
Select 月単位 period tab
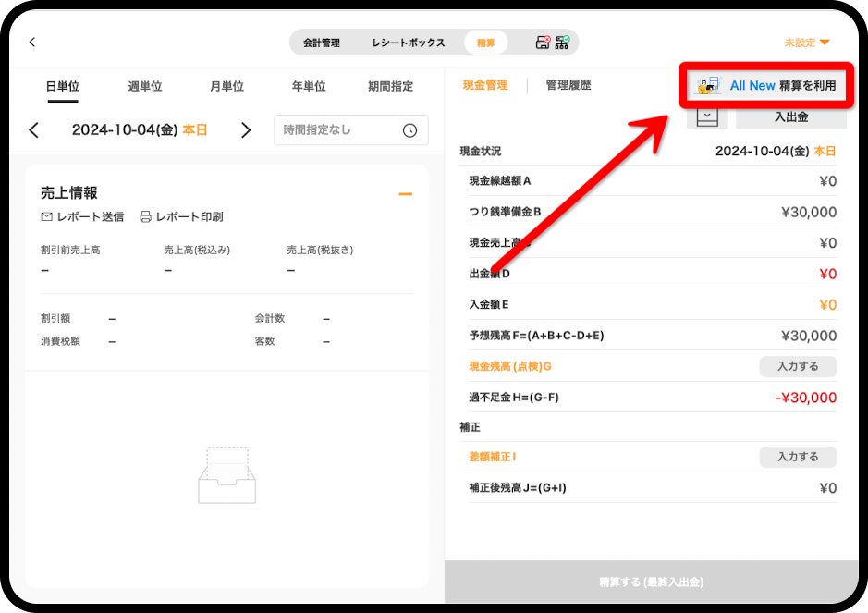click(x=227, y=86)
